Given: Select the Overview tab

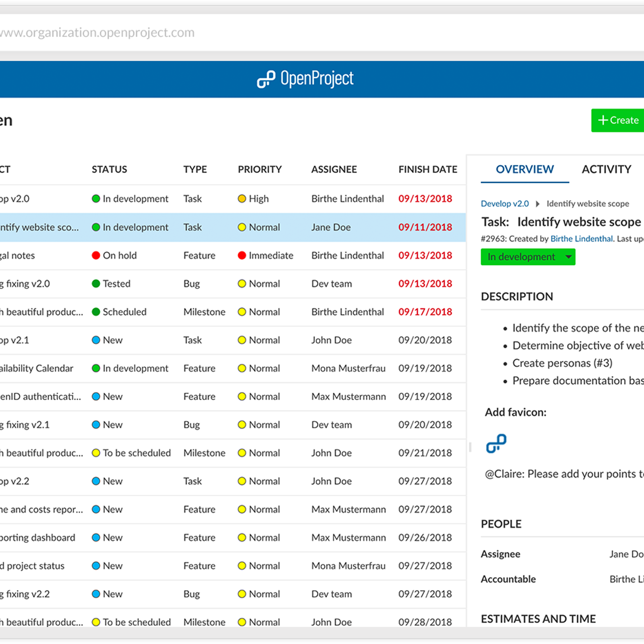Looking at the screenshot, I should click(524, 169).
